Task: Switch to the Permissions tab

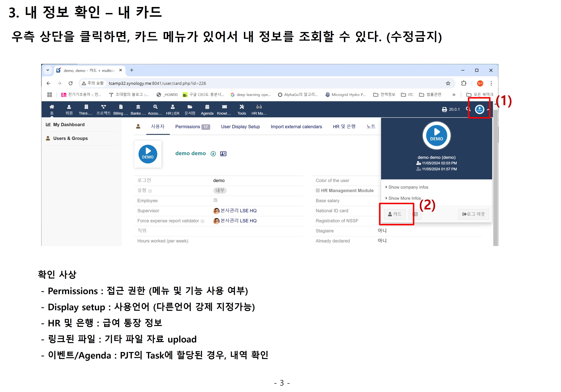Action: click(188, 127)
